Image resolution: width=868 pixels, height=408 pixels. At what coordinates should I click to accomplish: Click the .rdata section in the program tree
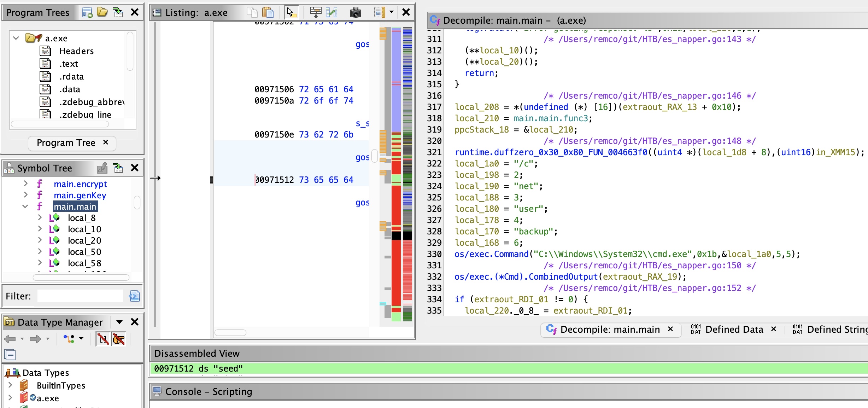[x=71, y=76]
